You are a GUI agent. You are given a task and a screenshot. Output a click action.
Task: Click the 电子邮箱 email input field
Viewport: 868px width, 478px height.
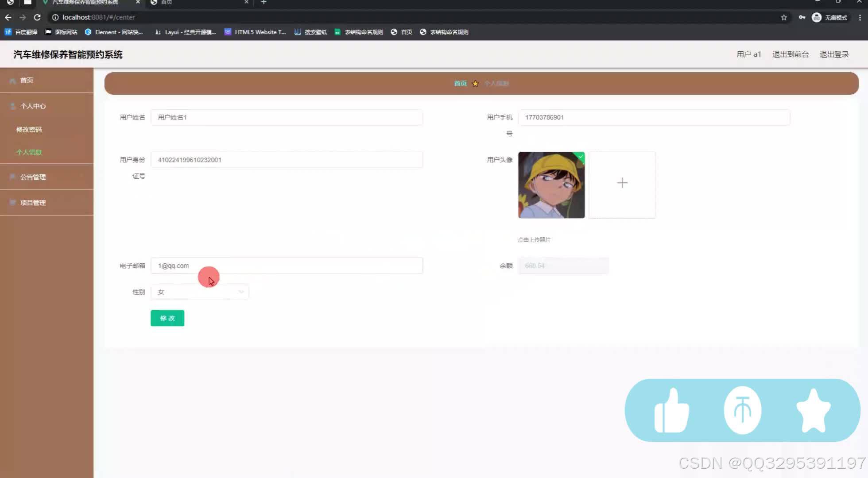pos(287,266)
